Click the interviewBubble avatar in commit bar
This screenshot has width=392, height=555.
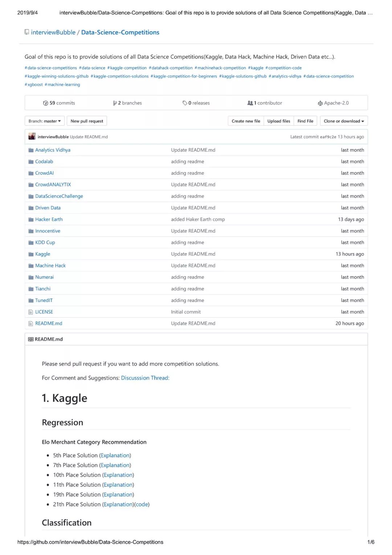(32, 137)
